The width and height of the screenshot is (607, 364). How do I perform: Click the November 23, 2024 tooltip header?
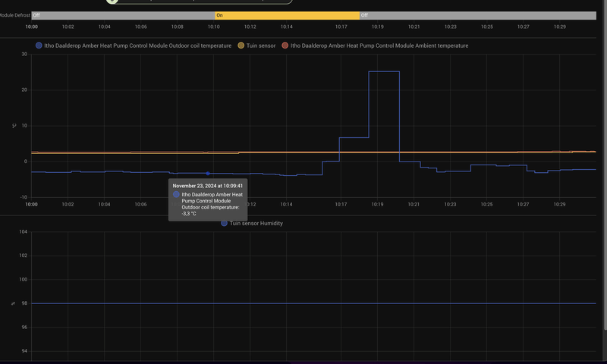[207, 185]
